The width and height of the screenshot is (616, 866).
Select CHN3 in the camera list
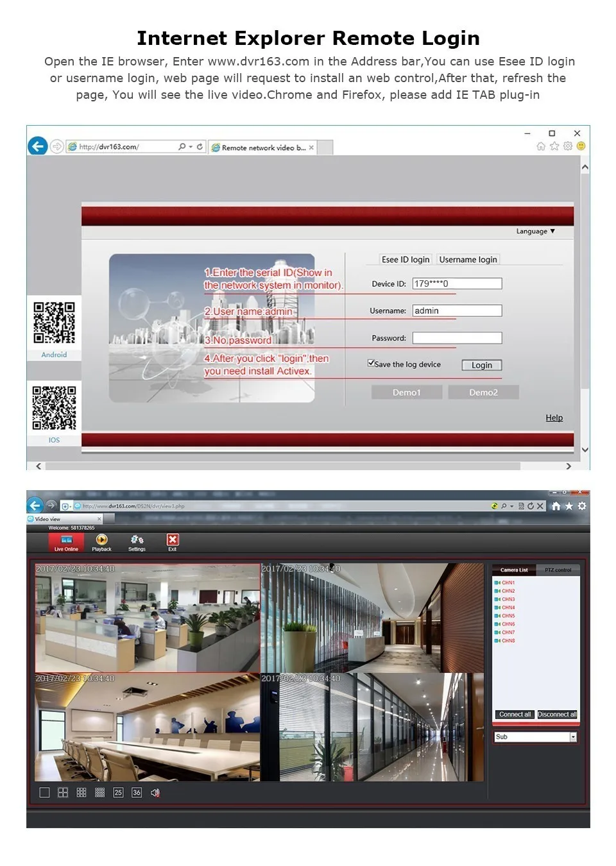click(x=504, y=599)
